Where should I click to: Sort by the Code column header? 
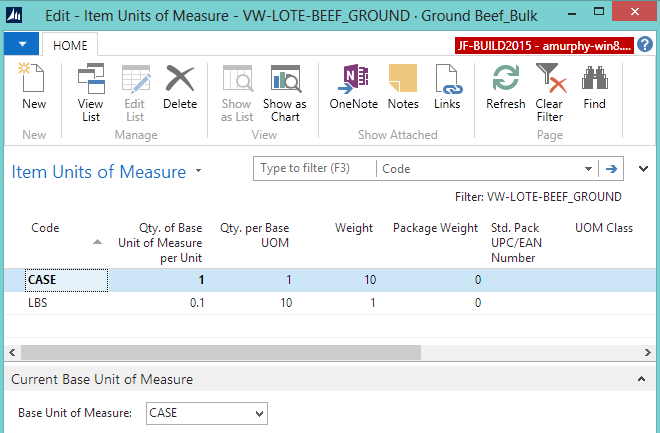click(x=45, y=228)
